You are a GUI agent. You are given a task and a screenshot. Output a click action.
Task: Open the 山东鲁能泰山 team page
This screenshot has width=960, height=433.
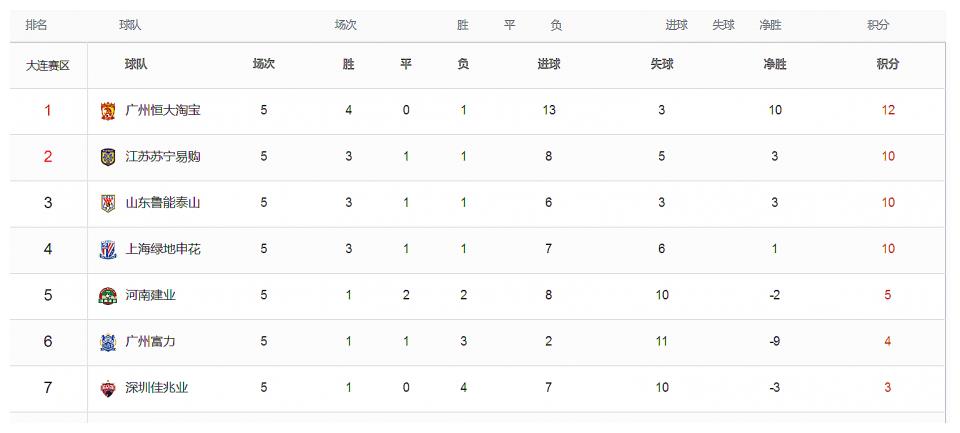[x=163, y=203]
